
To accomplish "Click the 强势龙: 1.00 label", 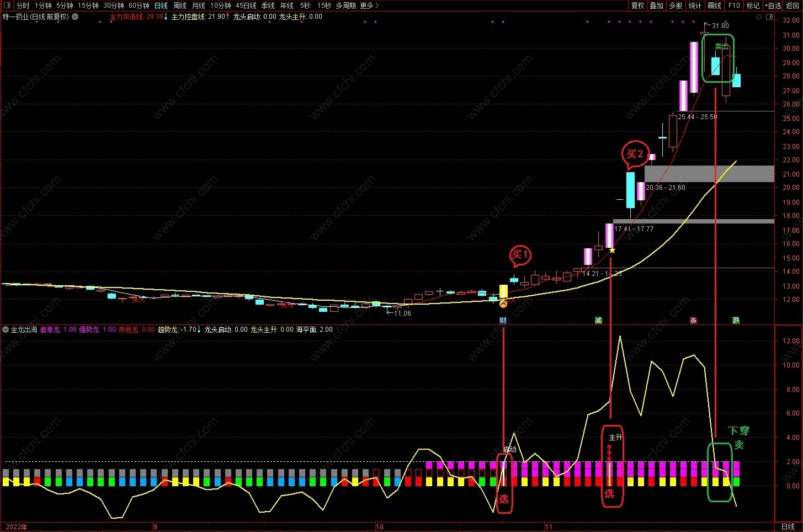I will click(x=97, y=329).
